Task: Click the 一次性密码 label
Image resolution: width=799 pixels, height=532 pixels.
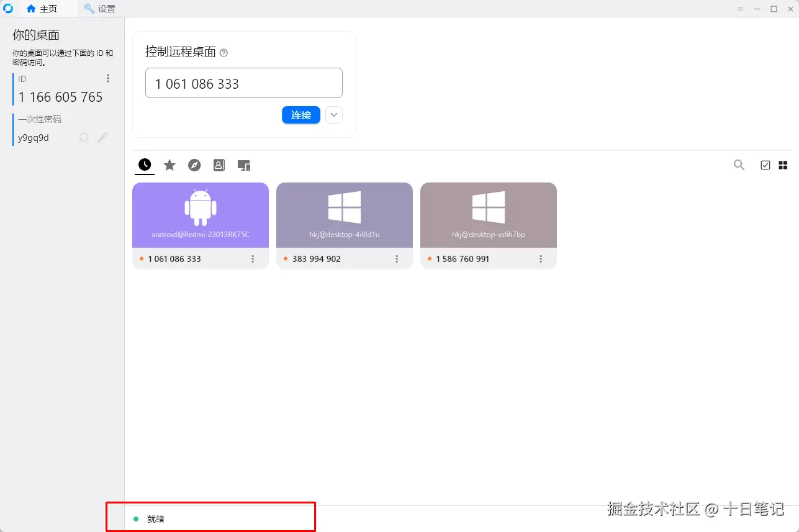Action: coord(40,119)
